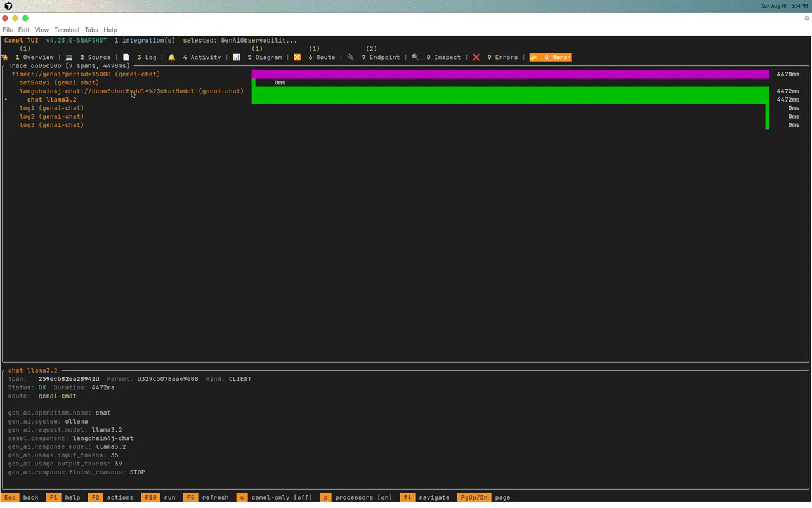Select the log2 (genai-chat) span

tap(51, 117)
